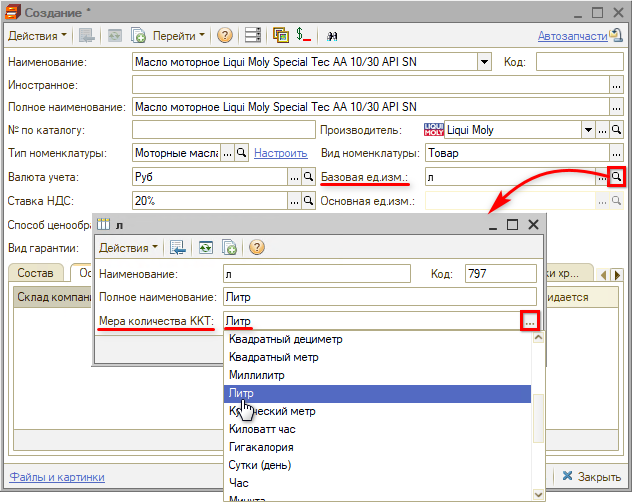
Task: Click the dropdown list scroll-down arrow
Action: tap(538, 494)
